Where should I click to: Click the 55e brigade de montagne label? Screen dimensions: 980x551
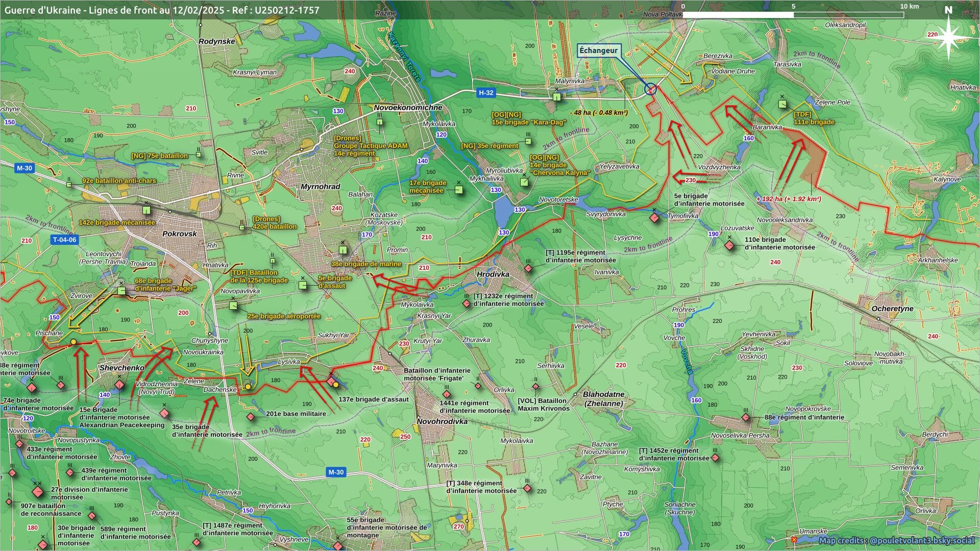point(386,528)
